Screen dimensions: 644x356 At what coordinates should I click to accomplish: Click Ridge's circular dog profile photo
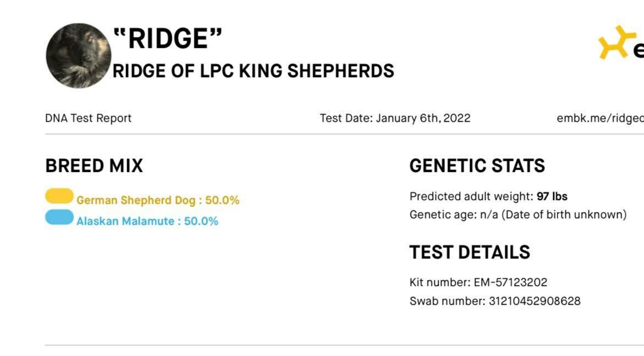[x=78, y=56]
